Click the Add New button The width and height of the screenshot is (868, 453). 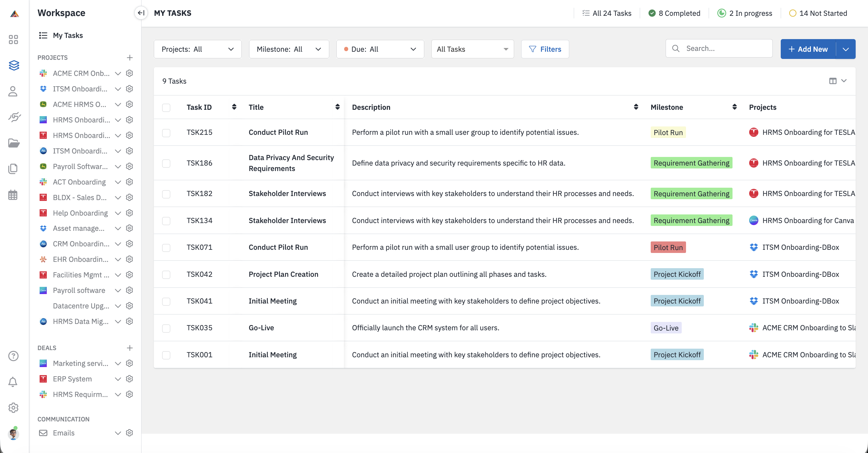[x=808, y=49]
